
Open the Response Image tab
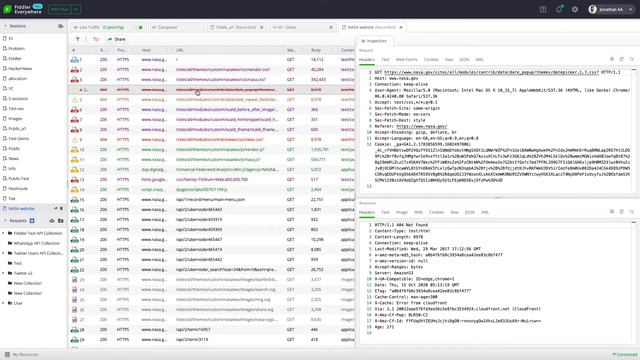click(402, 212)
